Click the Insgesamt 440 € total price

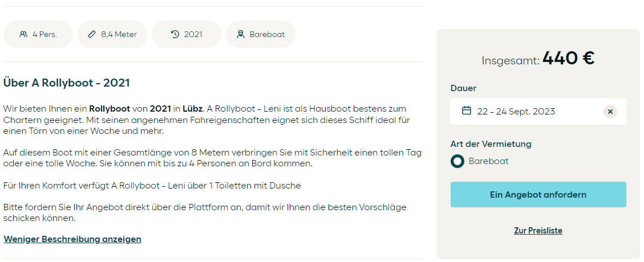[x=538, y=59]
